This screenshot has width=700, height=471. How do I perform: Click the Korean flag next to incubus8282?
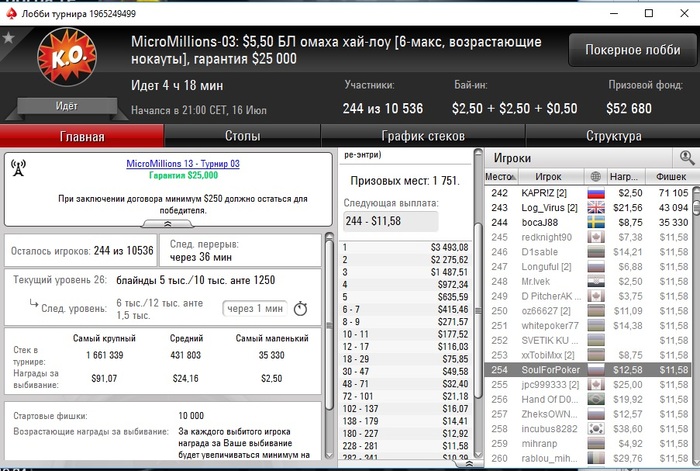click(596, 429)
